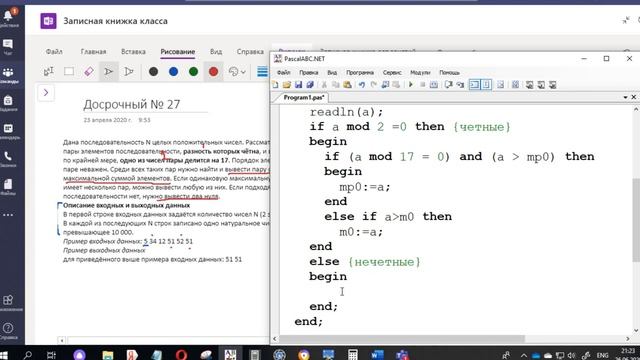Click the code editor vertical scrollbar
The height and width of the screenshot is (360, 640).
click(x=636, y=220)
